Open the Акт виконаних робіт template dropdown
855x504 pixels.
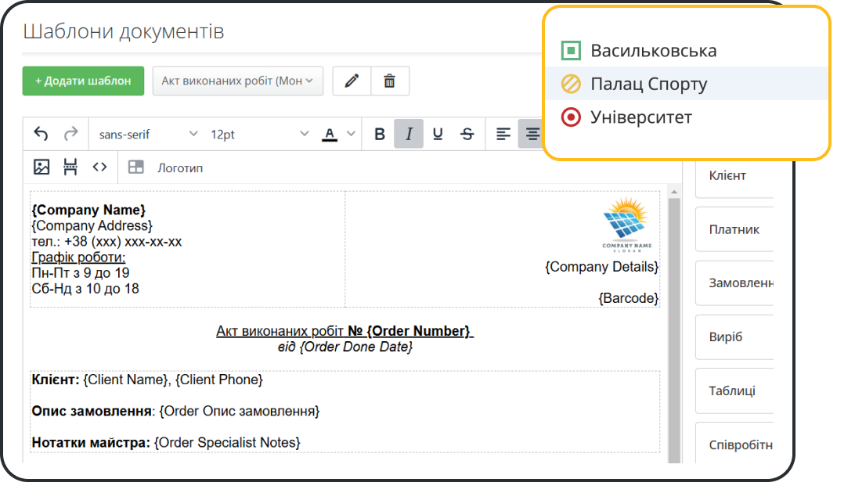(x=237, y=81)
